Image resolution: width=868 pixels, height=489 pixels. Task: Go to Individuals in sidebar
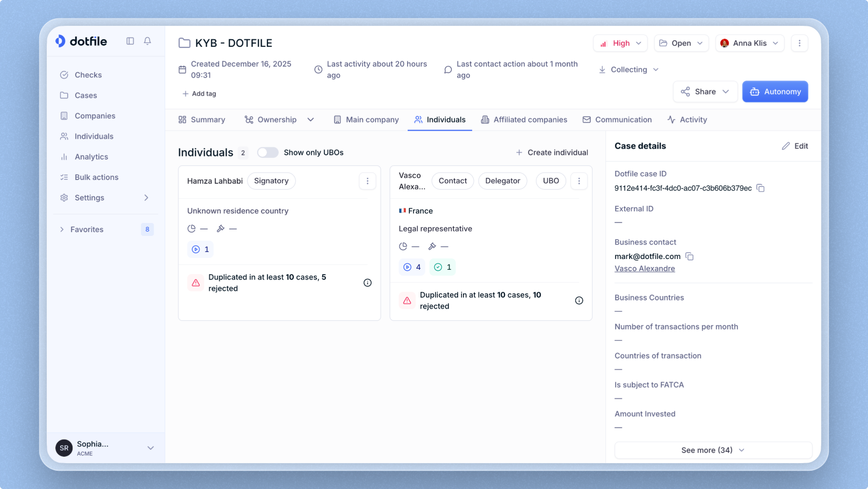105,136
